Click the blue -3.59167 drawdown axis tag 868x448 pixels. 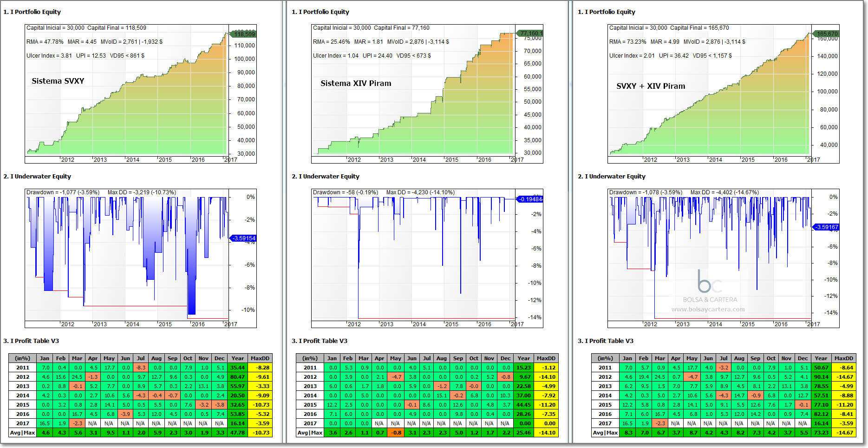point(826,227)
